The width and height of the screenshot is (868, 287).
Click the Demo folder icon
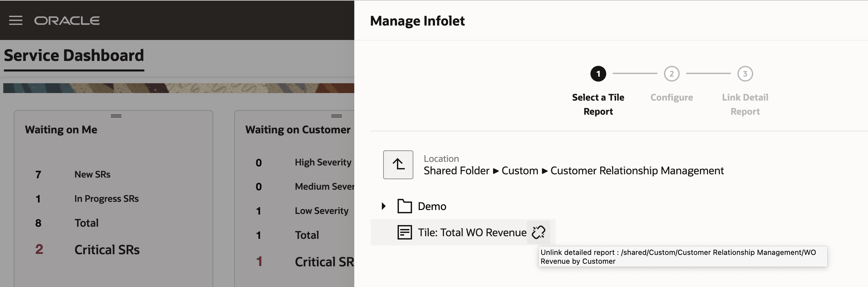coord(404,206)
